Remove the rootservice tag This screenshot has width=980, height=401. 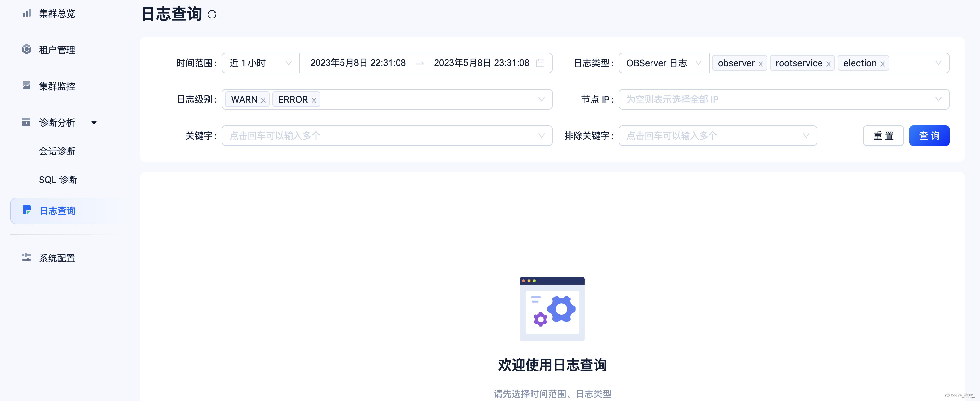pyautogui.click(x=828, y=64)
